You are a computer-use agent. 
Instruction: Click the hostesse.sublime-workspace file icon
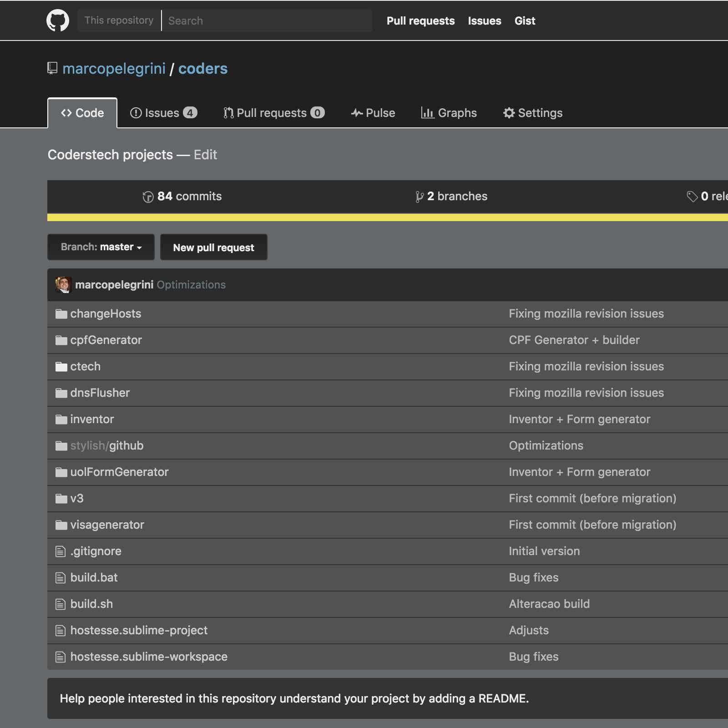click(61, 657)
